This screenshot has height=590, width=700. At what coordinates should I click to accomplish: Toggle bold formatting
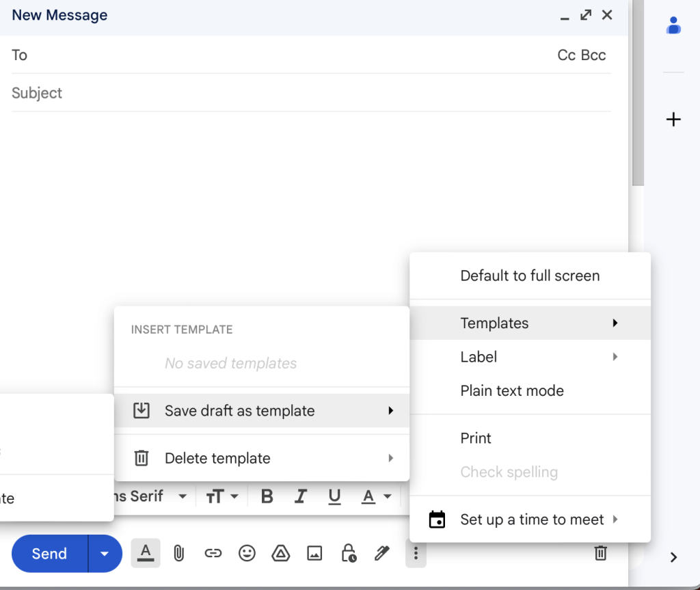(x=267, y=497)
